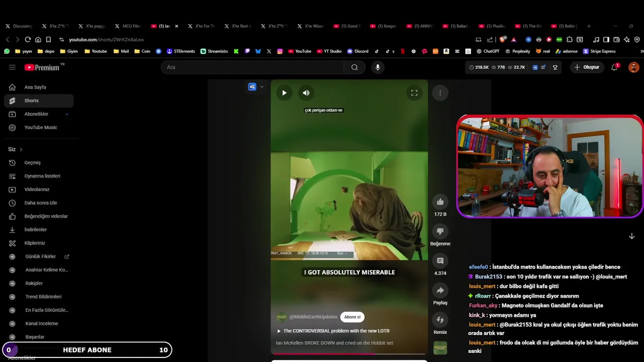This screenshot has height=362, width=644.
Task: Start voice search with the microphone
Action: click(x=377, y=67)
